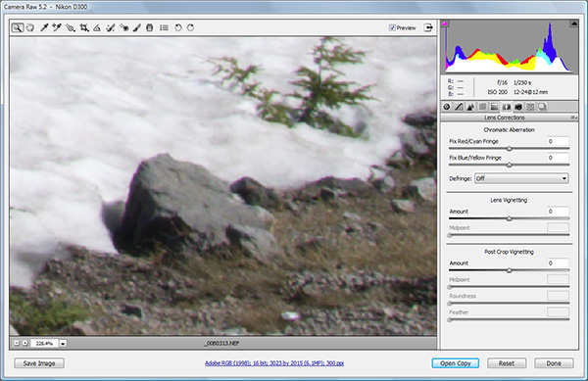
Task: Toggle the highlight clipping warning in histogram
Action: 573,24
